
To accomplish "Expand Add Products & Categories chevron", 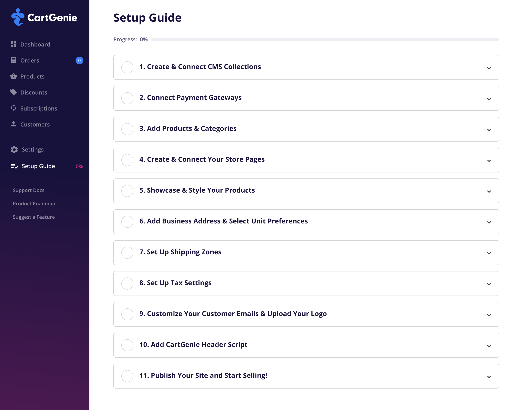I will point(489,130).
